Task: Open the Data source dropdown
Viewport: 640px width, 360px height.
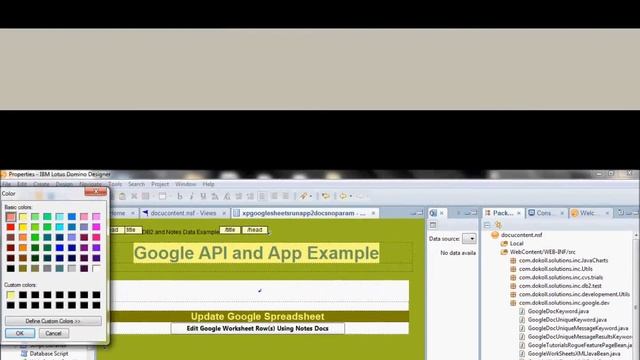Action: pyautogui.click(x=469, y=238)
